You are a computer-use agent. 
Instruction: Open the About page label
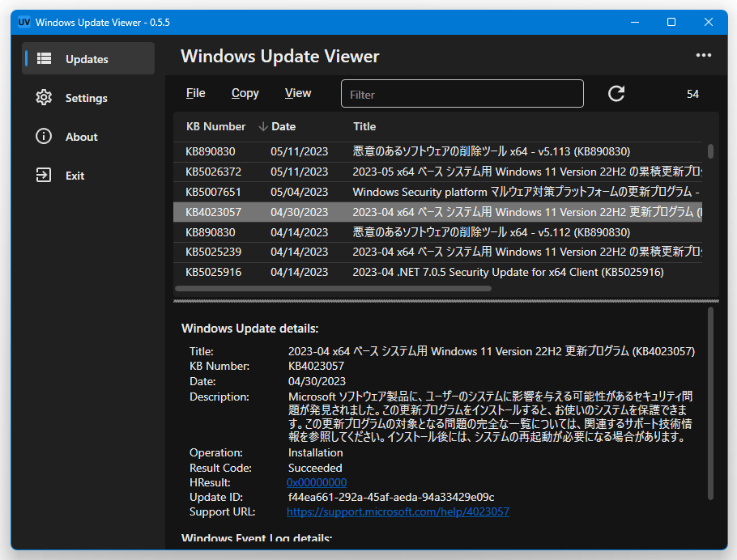coord(81,137)
